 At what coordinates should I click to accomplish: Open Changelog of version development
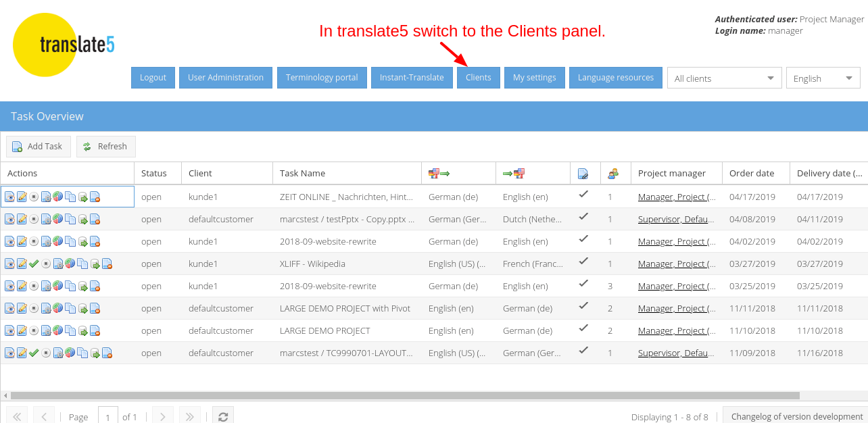click(x=797, y=416)
